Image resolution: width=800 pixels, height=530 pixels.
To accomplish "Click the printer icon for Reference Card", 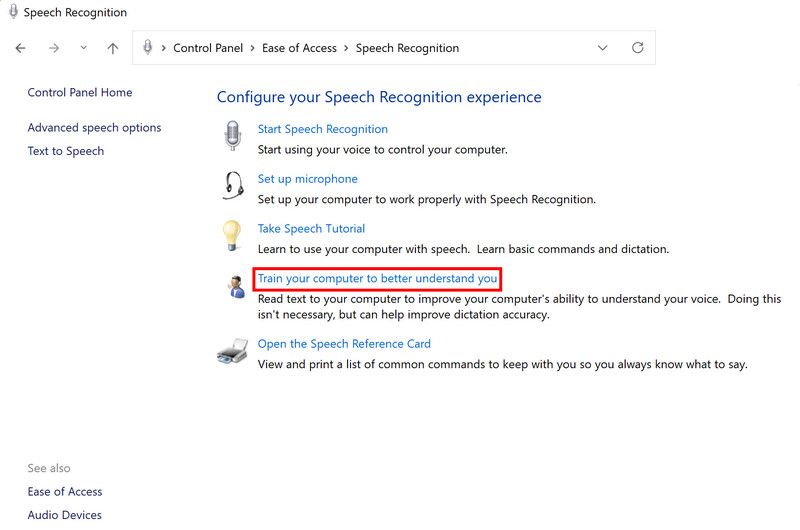I will (x=232, y=352).
